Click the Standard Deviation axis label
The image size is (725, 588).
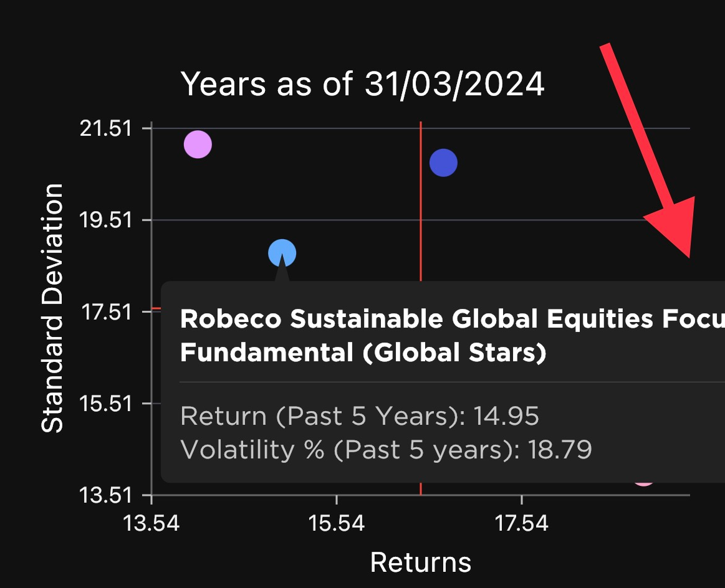pos(52,308)
